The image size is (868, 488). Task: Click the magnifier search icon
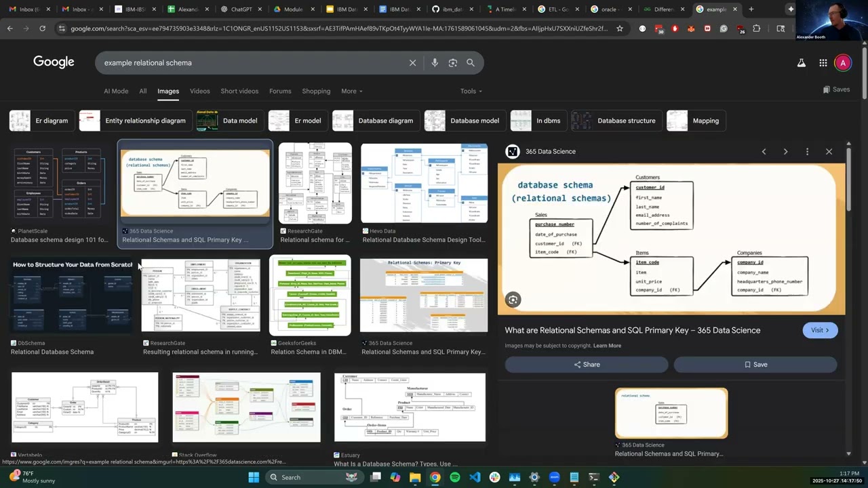471,62
